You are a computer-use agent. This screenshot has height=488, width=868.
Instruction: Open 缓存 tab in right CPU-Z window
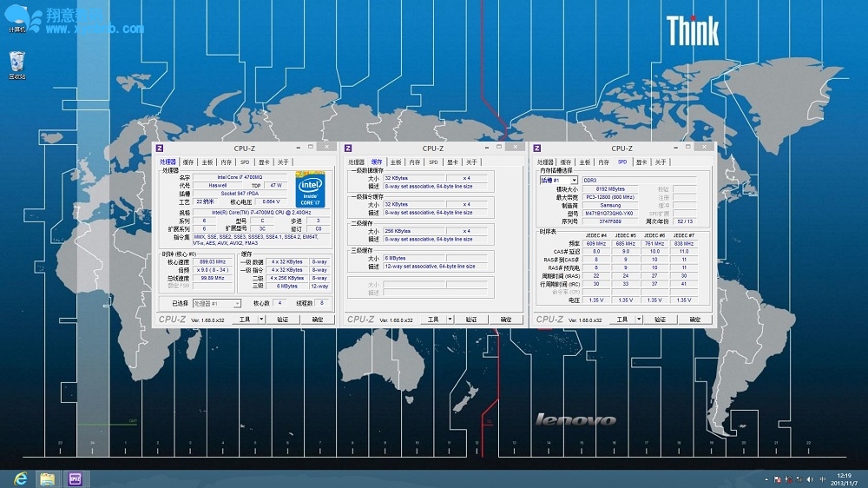[x=566, y=162]
